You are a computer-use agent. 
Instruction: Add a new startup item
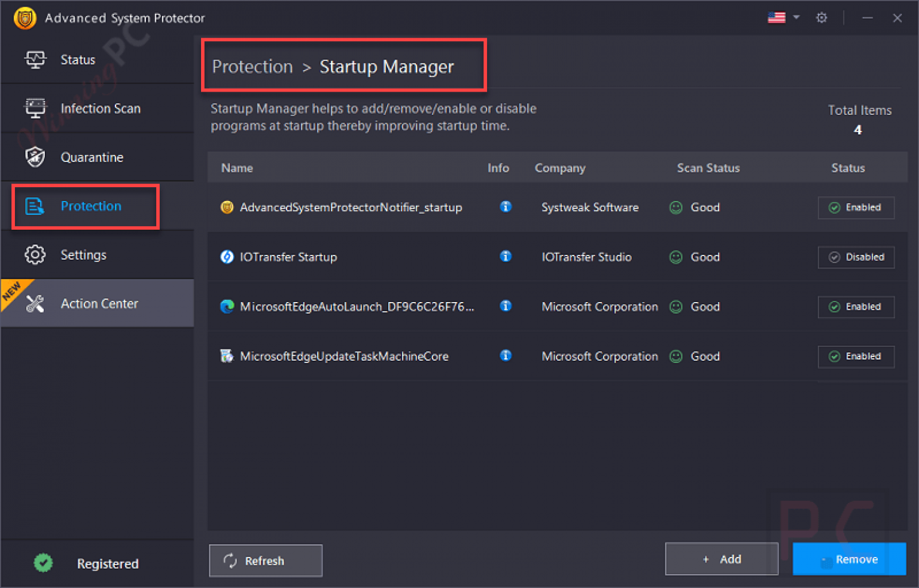[722, 559]
